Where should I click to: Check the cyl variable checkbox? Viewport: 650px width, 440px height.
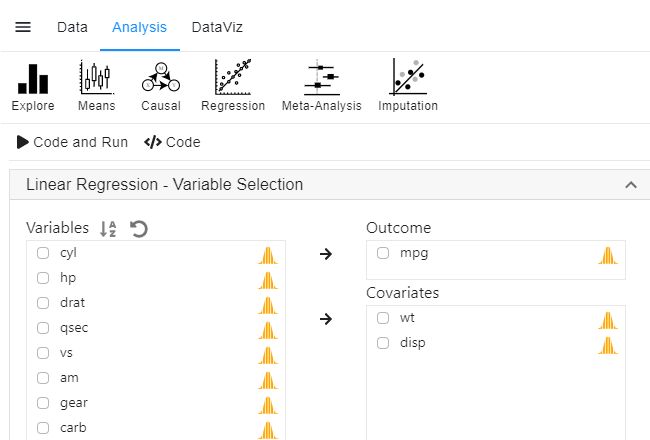coord(43,253)
